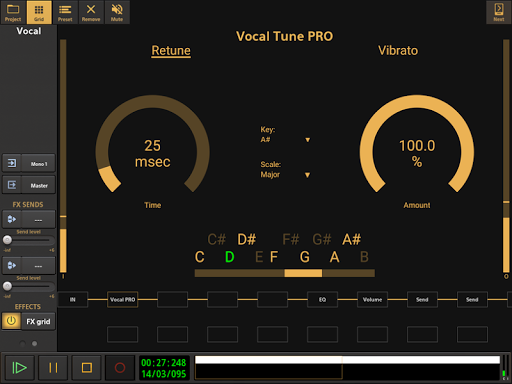
Task: Open the Preset list icon
Action: [65, 12]
